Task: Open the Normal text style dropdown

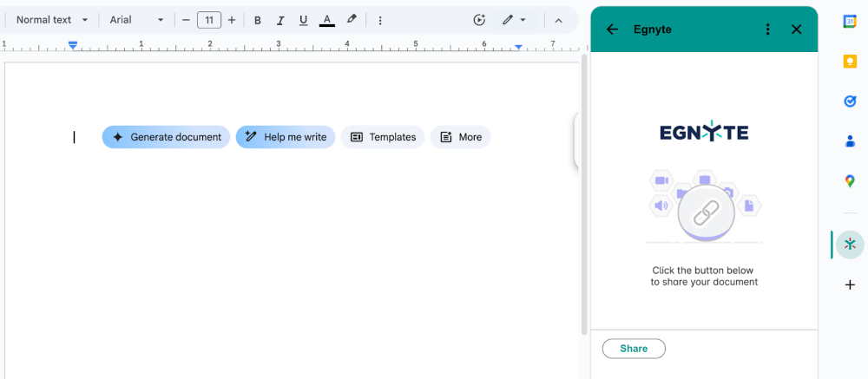Action: (52, 20)
